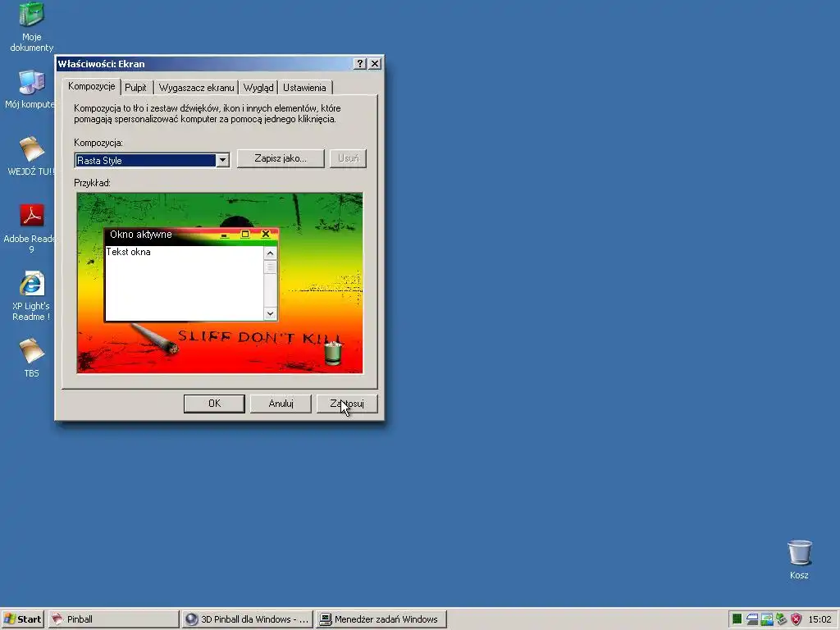
Task: Click the Anuluj button
Action: pos(281,404)
